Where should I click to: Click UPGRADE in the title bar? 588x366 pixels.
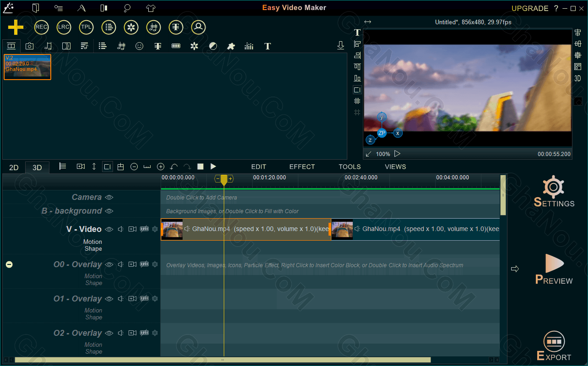[530, 8]
